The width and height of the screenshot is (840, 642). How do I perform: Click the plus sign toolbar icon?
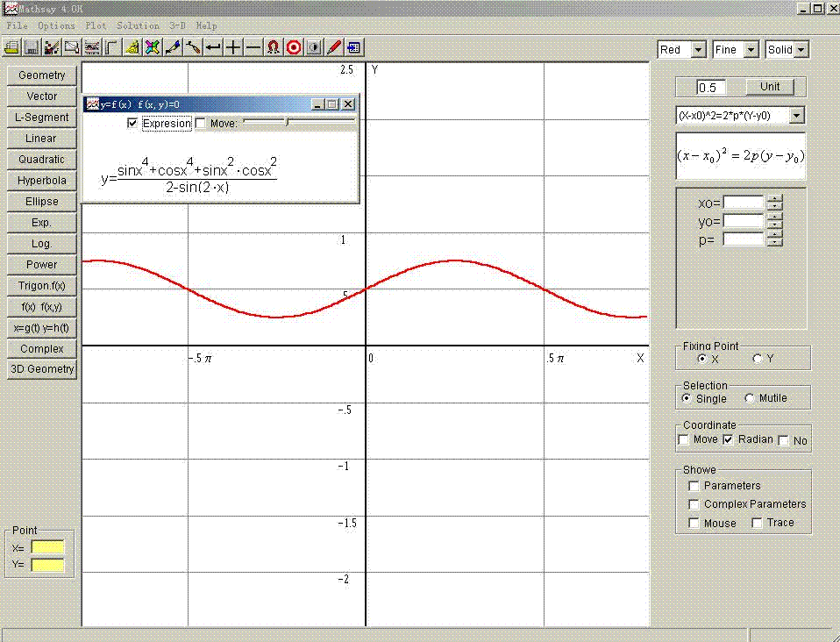(233, 47)
